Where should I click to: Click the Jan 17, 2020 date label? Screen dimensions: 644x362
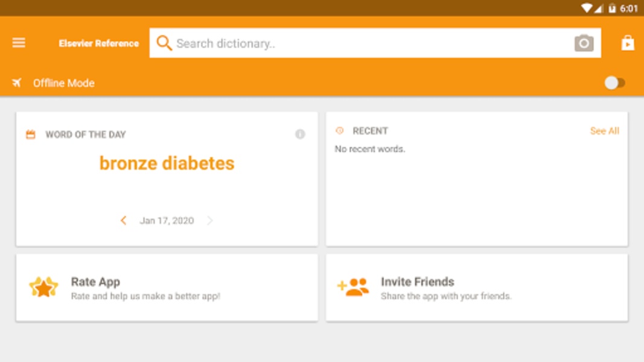coord(167,221)
